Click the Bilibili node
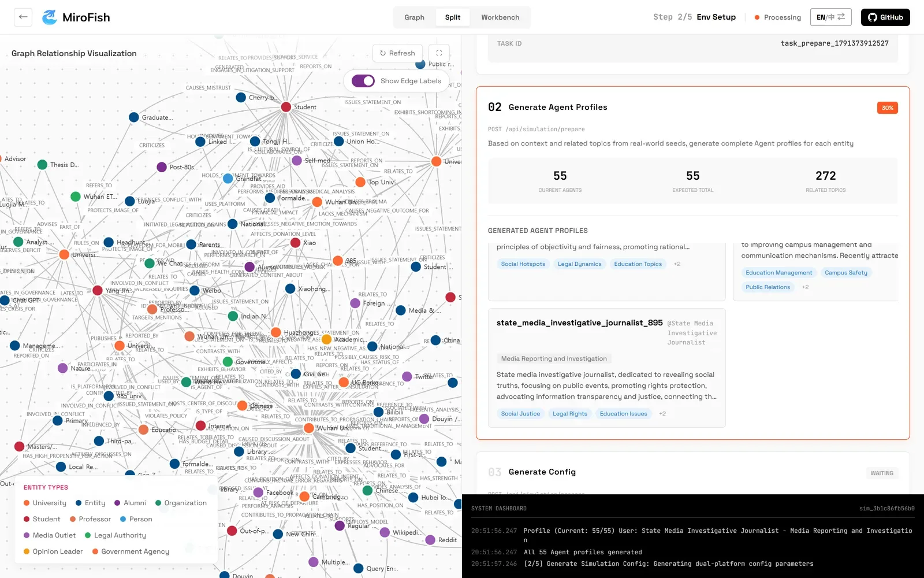924x578 pixels. [378, 412]
